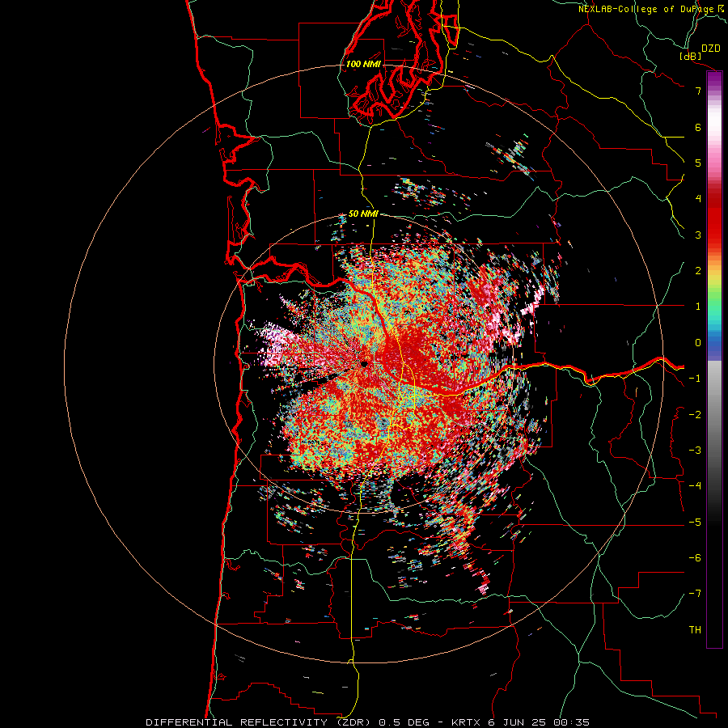Viewport: 728px width, 728px height.
Task: Click the '0.5 DEG' elevation text
Action: 404,722
